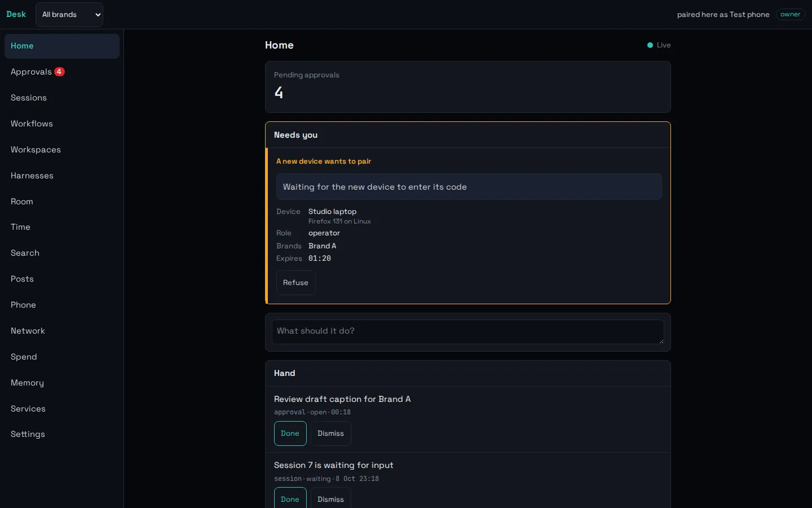Click 'A new device wants to pair' heading
This screenshot has height=508, width=812.
click(x=324, y=161)
